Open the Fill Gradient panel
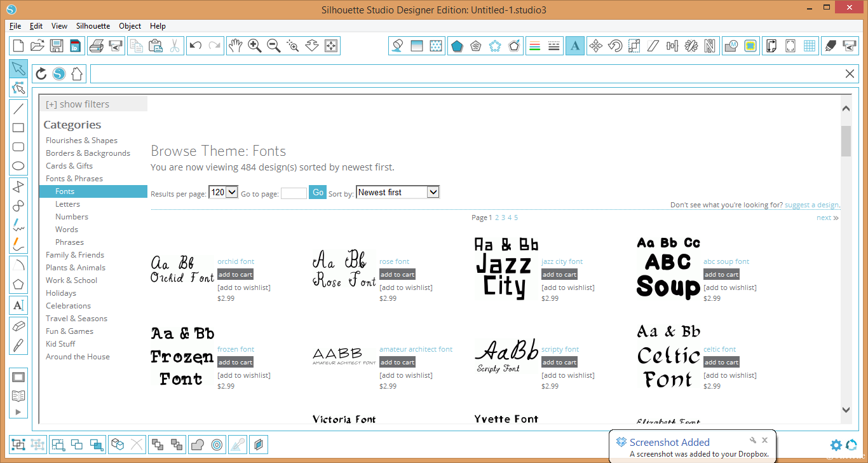This screenshot has height=463, width=868. click(417, 46)
